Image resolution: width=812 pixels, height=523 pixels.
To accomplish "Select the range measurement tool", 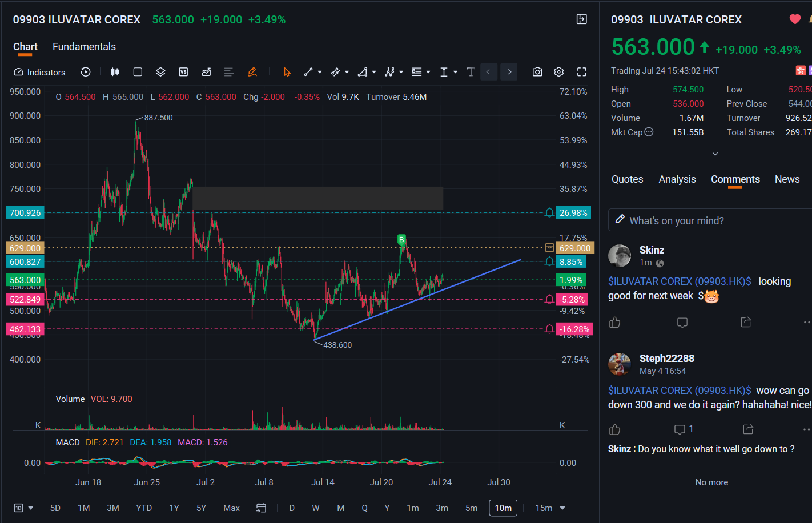I will click(444, 72).
